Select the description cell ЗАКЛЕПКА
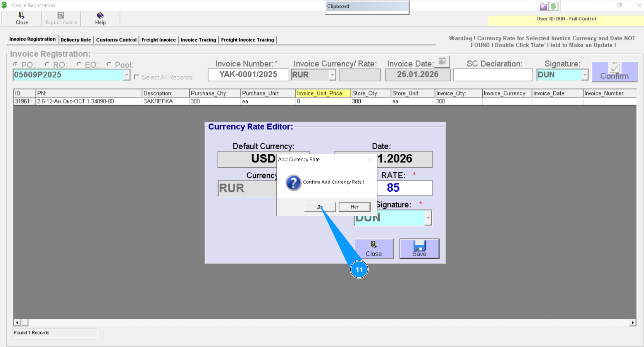Screen dimensions: 644x347 [x=166, y=101]
